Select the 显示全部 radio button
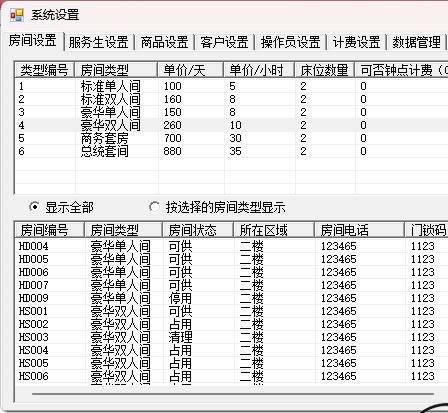Viewport: 448px width, 413px height. click(34, 207)
